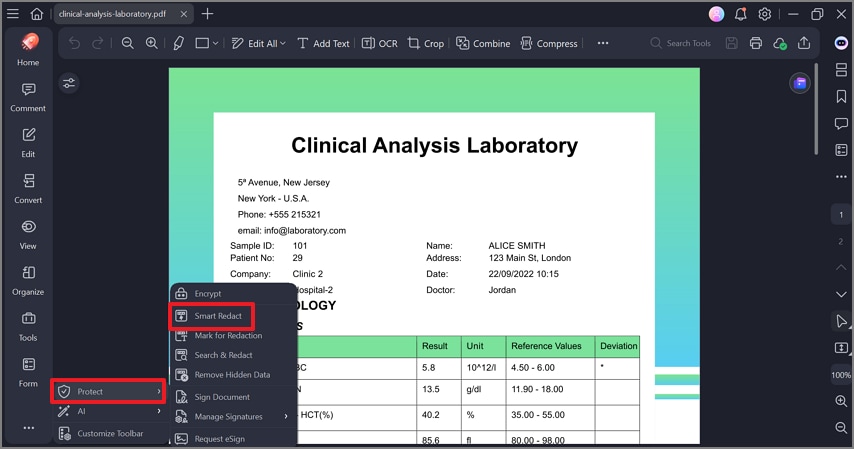Choose Search & Redact
Image resolution: width=854 pixels, height=449 pixels.
point(233,355)
